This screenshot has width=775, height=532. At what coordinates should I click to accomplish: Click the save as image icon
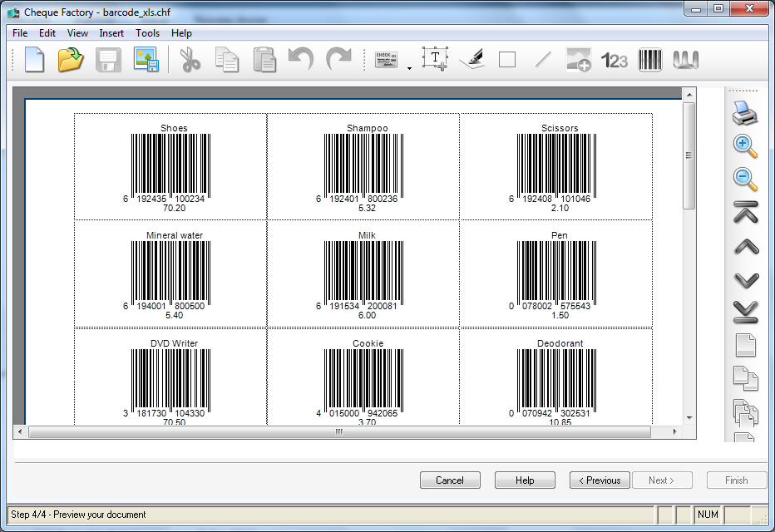coord(146,60)
